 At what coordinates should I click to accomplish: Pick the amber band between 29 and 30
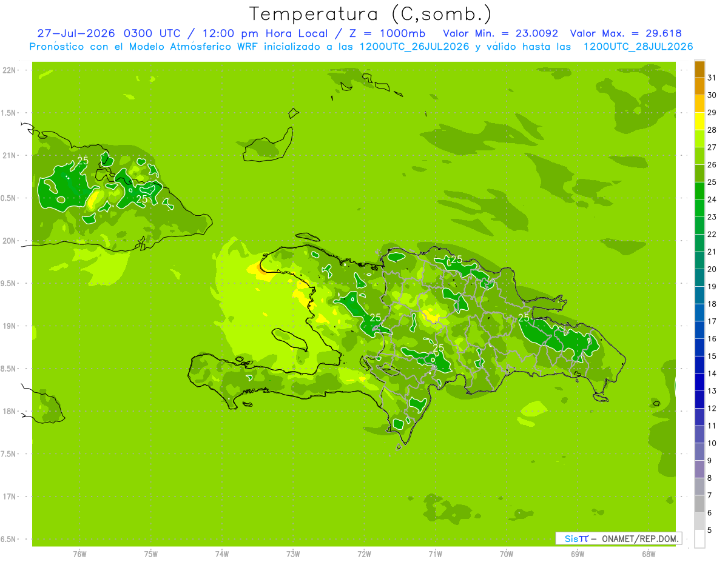tap(699, 104)
